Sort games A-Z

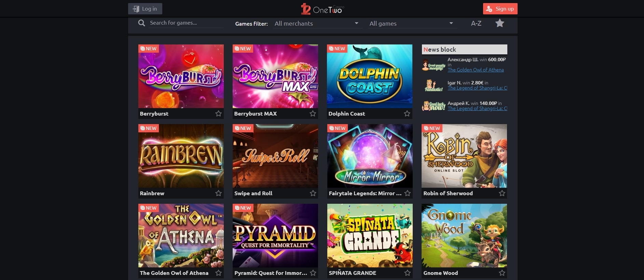point(476,23)
